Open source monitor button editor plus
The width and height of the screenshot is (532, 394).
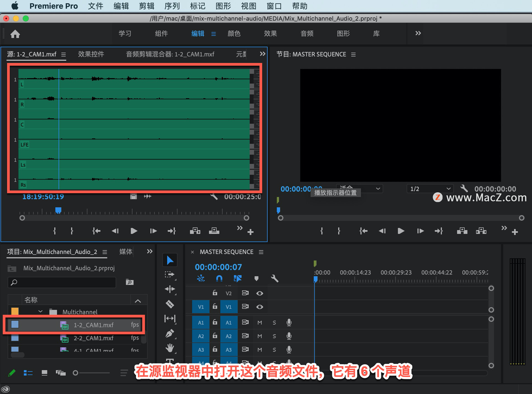click(x=250, y=232)
